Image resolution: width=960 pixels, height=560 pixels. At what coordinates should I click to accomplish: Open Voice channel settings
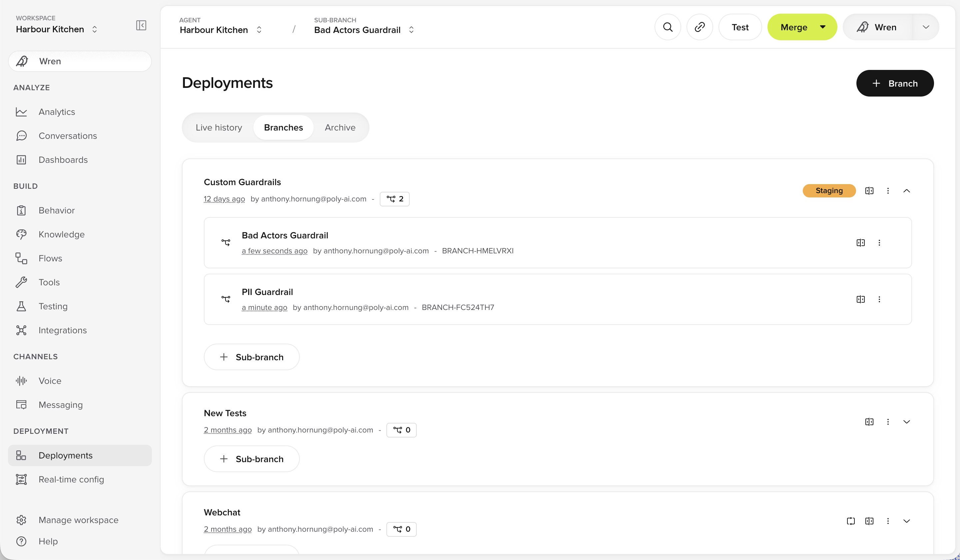(x=80, y=381)
